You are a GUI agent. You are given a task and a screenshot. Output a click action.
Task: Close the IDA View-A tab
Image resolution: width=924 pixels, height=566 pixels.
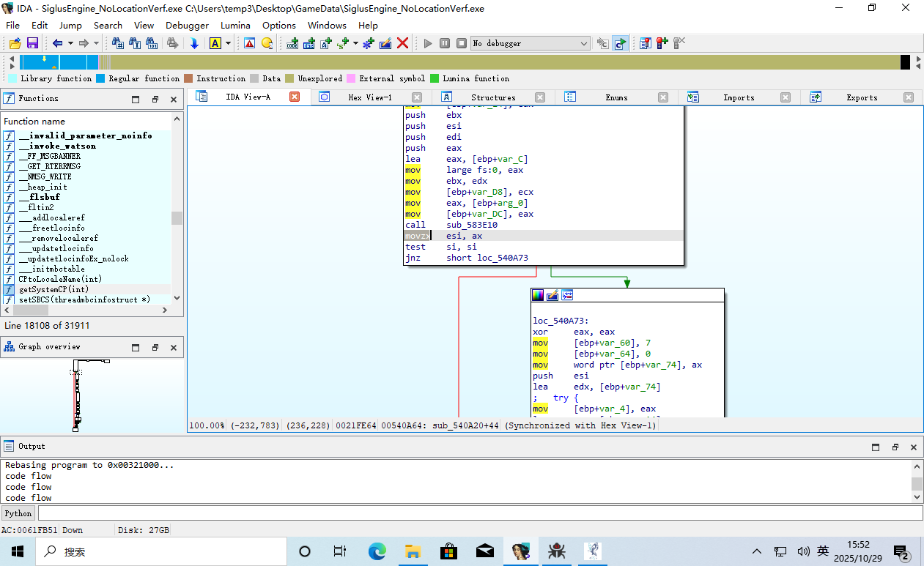point(295,97)
